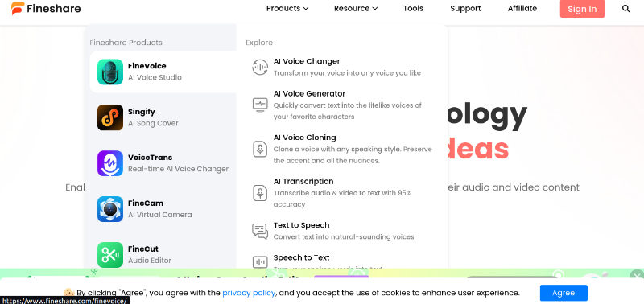Go to the Support menu item

tap(465, 8)
